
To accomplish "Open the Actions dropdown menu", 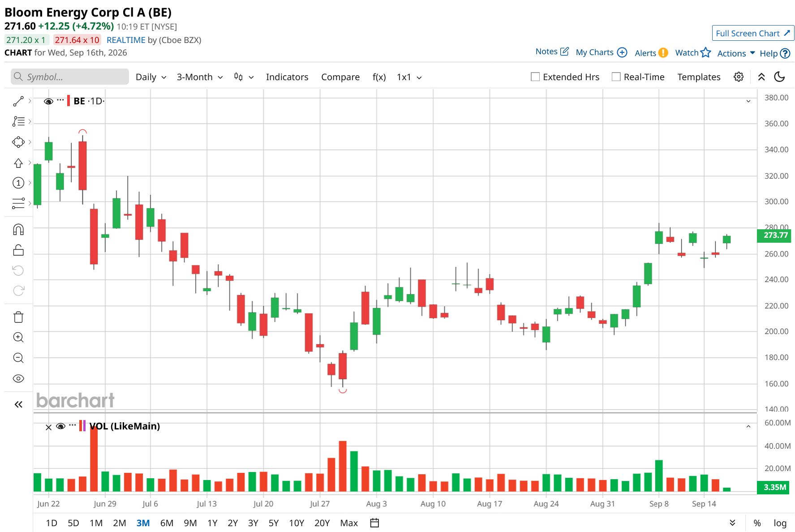I will coord(736,53).
